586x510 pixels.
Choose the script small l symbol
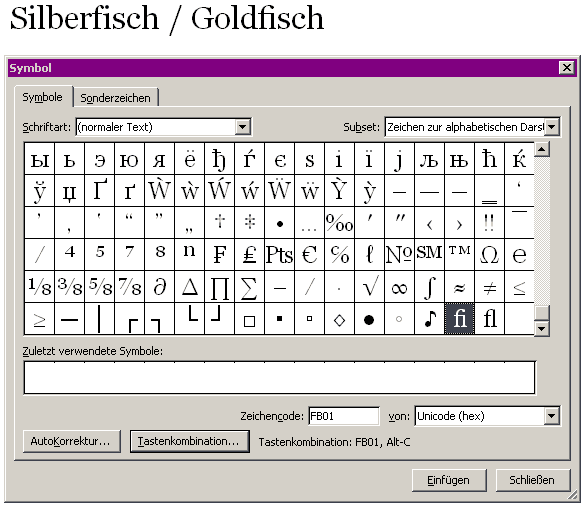pyautogui.click(x=370, y=255)
